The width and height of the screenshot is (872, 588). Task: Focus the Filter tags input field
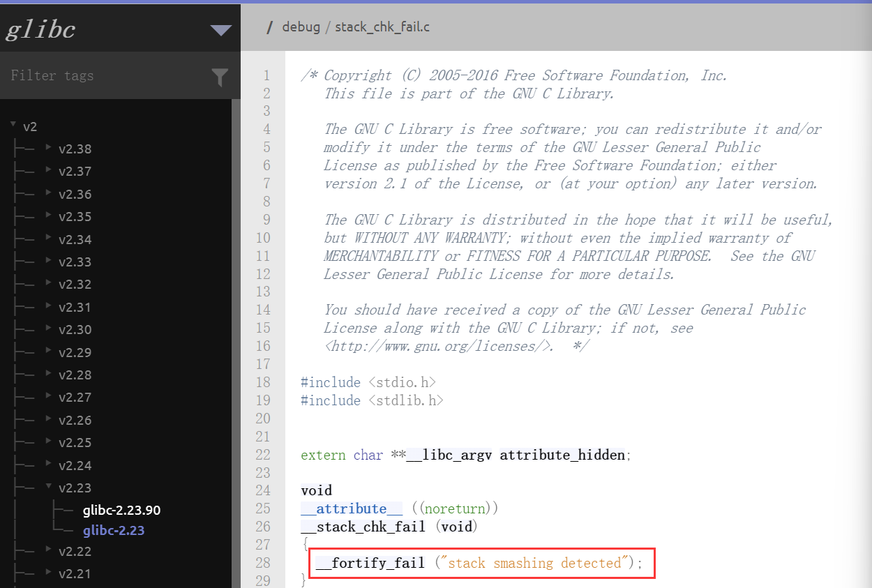(x=105, y=76)
